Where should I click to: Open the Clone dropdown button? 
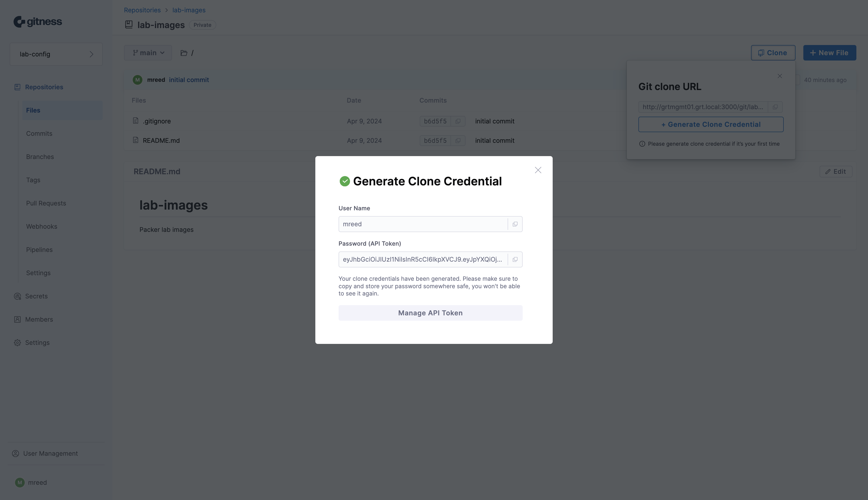[773, 53]
